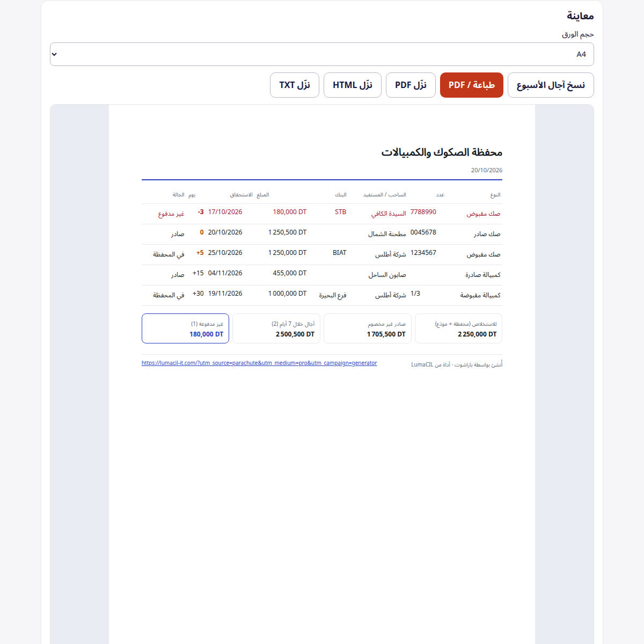644x644 pixels.
Task: Click the status غير مدفوع
Action: tap(171, 214)
